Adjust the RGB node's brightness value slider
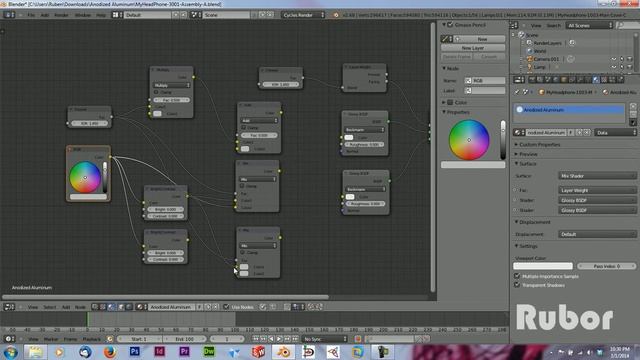The height and width of the screenshot is (360, 640). (x=105, y=177)
